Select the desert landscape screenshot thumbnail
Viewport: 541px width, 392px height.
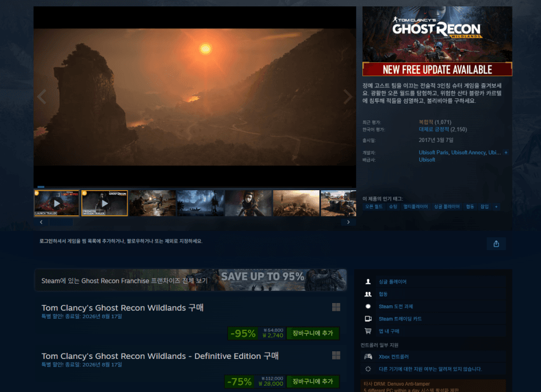296,203
